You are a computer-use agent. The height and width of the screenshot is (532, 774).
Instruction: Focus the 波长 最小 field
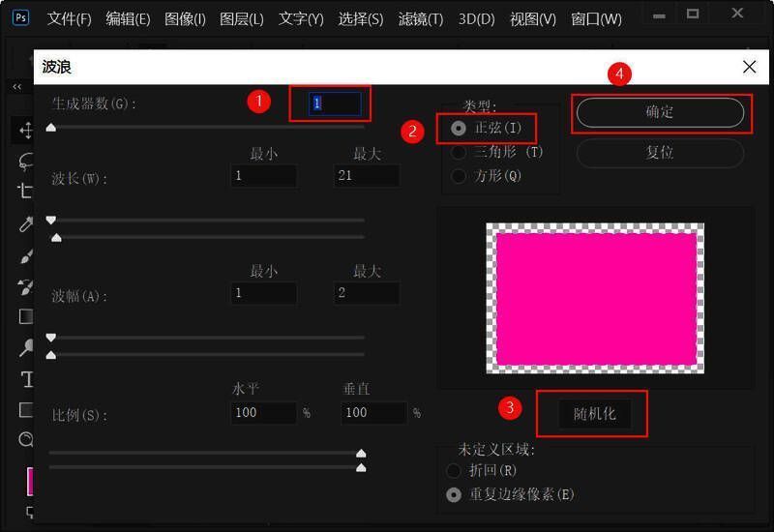(x=263, y=176)
